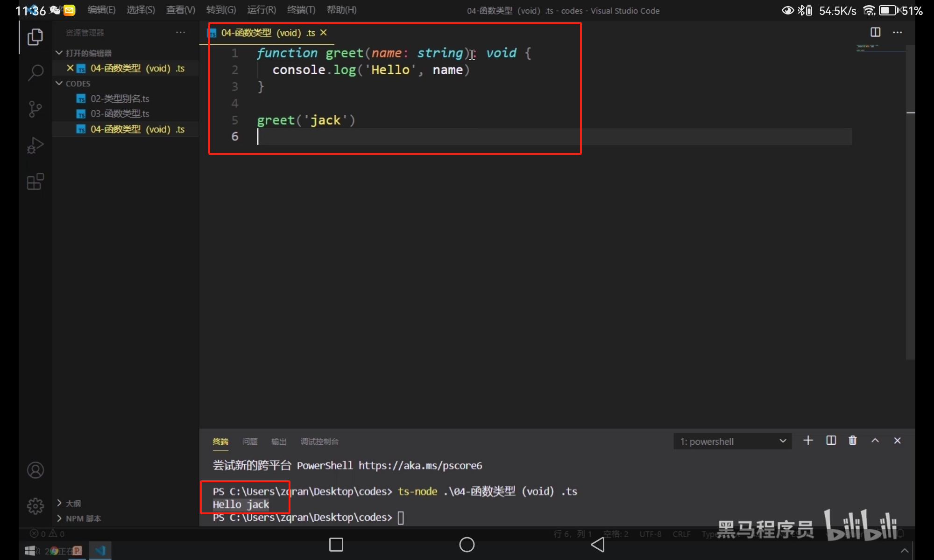Viewport: 934px width, 560px height.
Task: Open Manage gear icon in activity bar
Action: point(35,506)
